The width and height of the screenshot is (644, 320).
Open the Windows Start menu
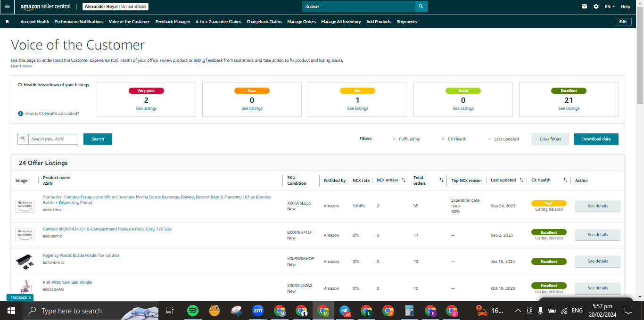[x=11, y=311]
